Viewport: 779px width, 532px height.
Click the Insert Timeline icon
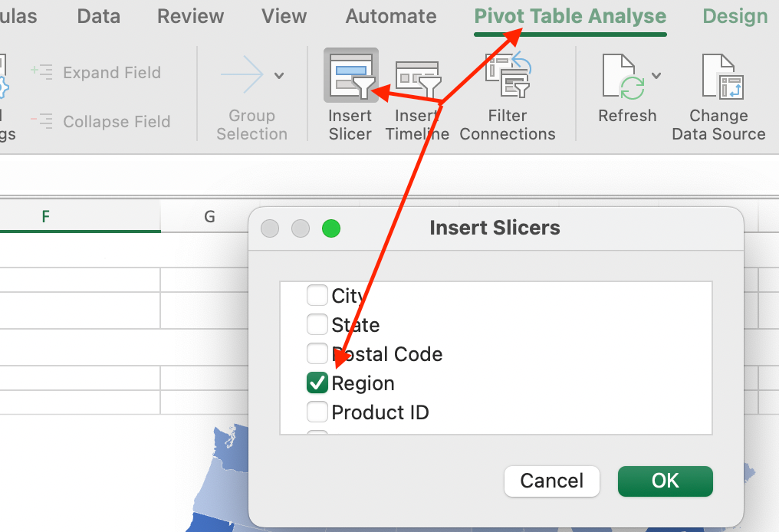tap(417, 80)
